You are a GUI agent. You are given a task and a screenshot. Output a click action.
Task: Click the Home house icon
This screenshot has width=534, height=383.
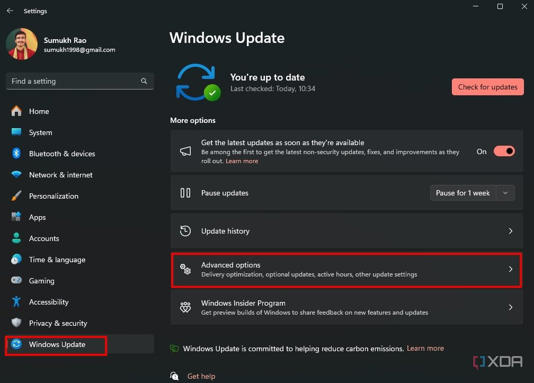[x=16, y=111]
